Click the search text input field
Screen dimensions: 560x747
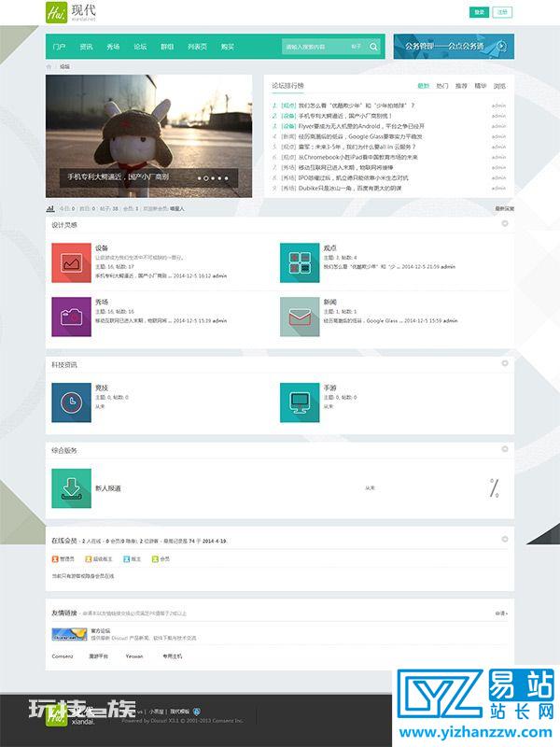click(315, 47)
